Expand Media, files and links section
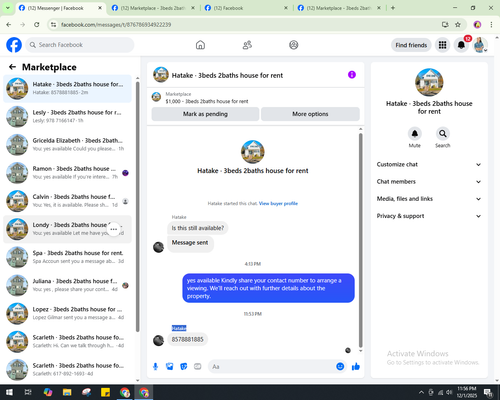 coord(429,199)
